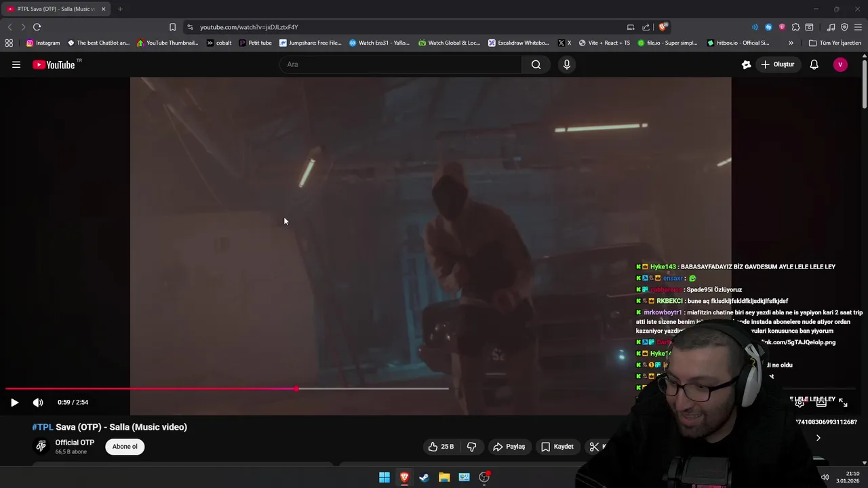Open the Excalidraw Whiteboard bookmark
The width and height of the screenshot is (868, 488).
click(519, 43)
